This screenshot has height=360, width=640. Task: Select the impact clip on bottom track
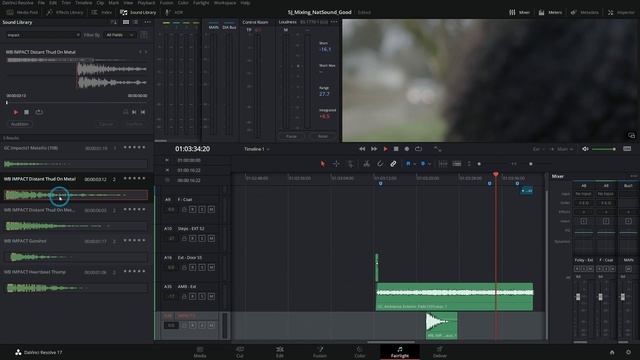(x=441, y=326)
